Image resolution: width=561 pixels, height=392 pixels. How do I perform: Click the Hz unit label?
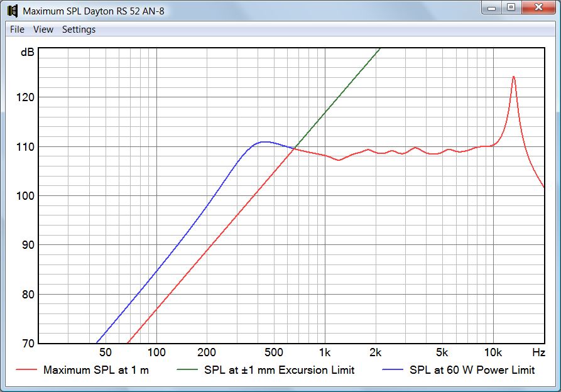[539, 352]
